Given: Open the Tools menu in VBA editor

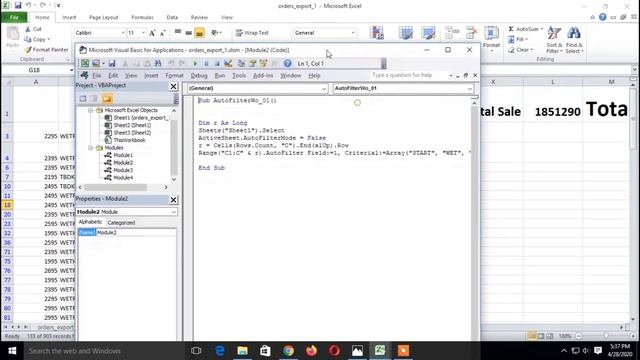Looking at the screenshot, I should [239, 76].
